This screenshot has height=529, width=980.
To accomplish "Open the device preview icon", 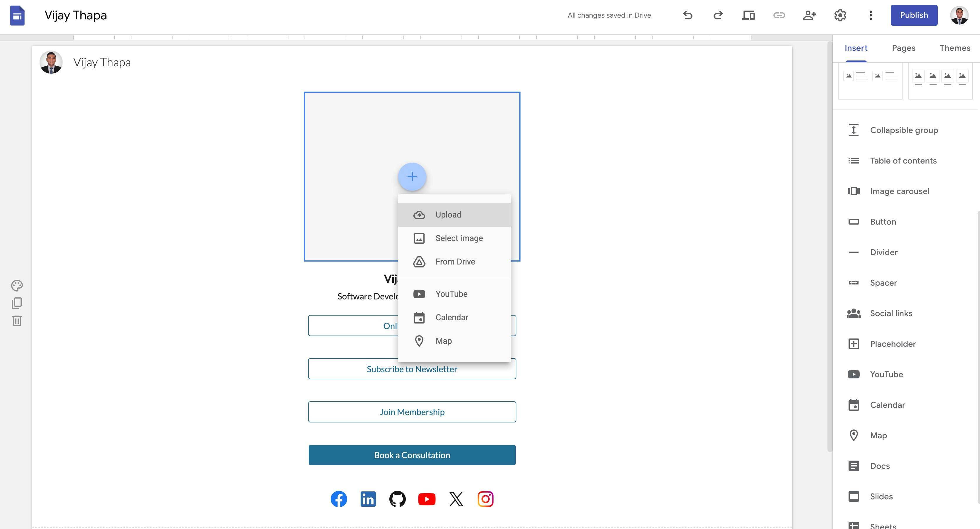I will click(x=748, y=15).
